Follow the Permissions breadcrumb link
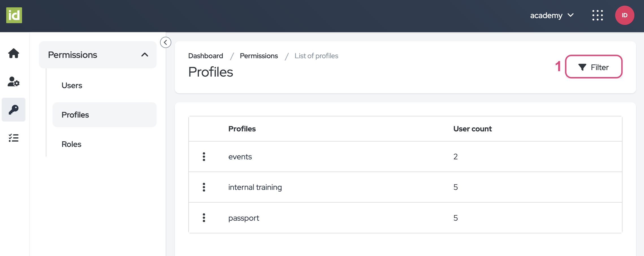 click(259, 56)
